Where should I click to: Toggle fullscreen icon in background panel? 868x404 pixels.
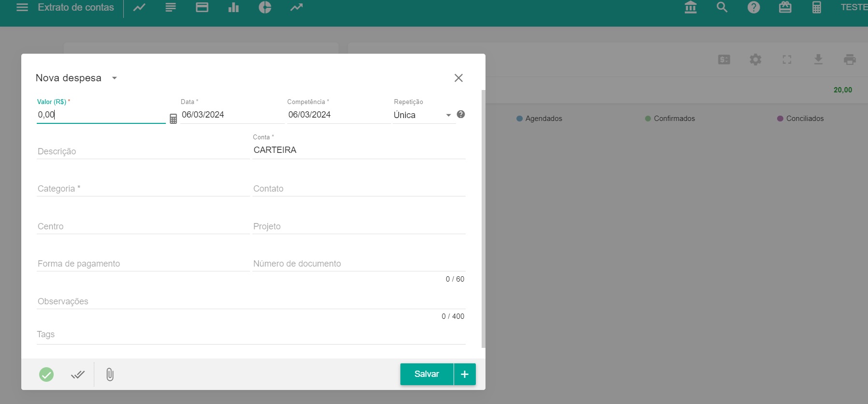pyautogui.click(x=787, y=60)
